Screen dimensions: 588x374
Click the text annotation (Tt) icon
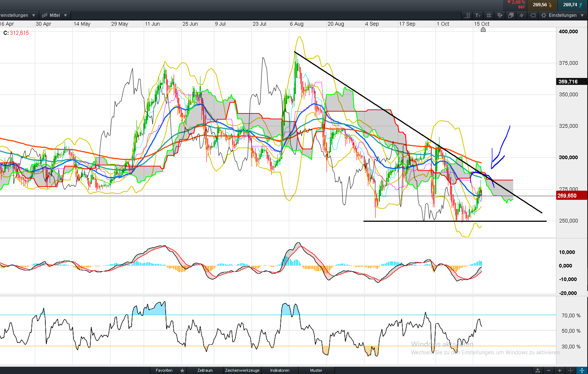[x=478, y=15]
